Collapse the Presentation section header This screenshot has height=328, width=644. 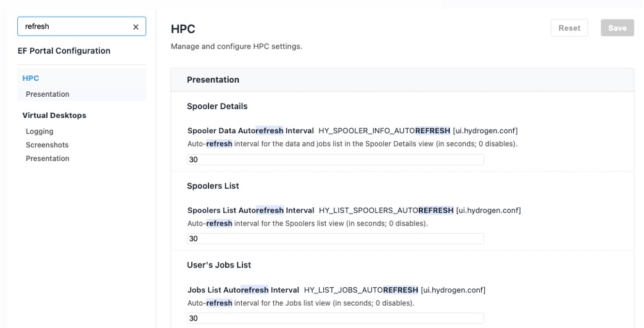pyautogui.click(x=213, y=80)
